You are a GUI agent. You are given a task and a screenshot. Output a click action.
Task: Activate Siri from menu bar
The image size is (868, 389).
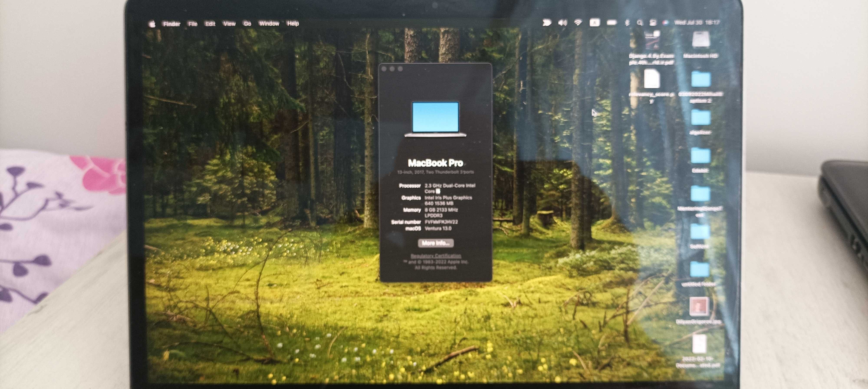tap(666, 23)
